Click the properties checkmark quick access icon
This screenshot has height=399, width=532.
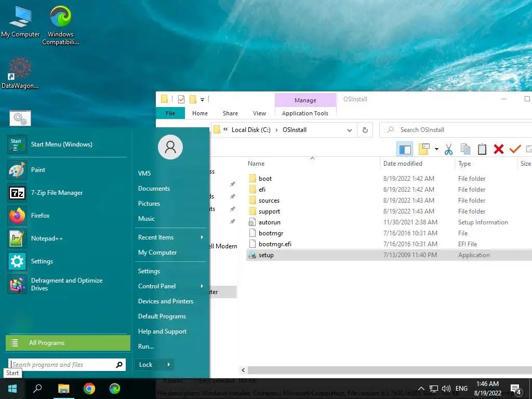click(181, 99)
